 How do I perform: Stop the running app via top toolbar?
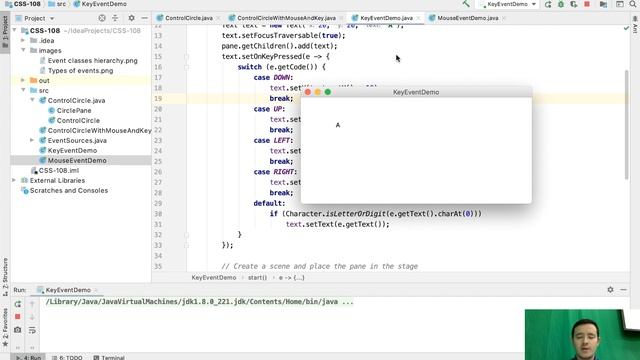(587, 4)
